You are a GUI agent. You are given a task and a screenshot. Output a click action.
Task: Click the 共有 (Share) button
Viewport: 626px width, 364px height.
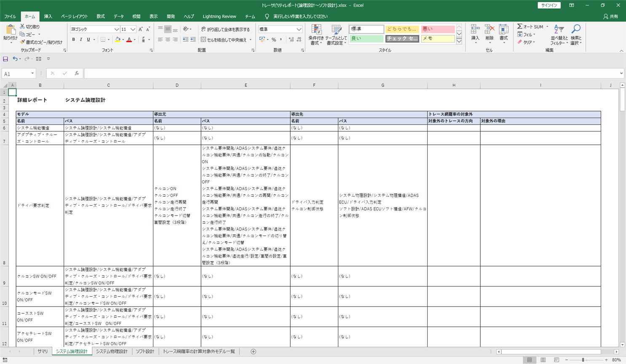coord(610,16)
